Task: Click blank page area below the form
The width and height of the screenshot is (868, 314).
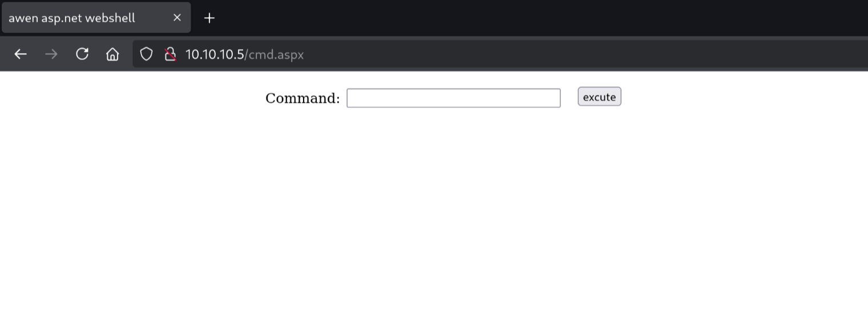Action: click(434, 217)
